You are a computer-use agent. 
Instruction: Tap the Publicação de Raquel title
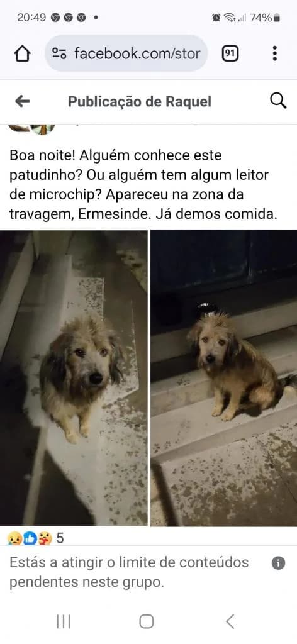[x=140, y=101]
